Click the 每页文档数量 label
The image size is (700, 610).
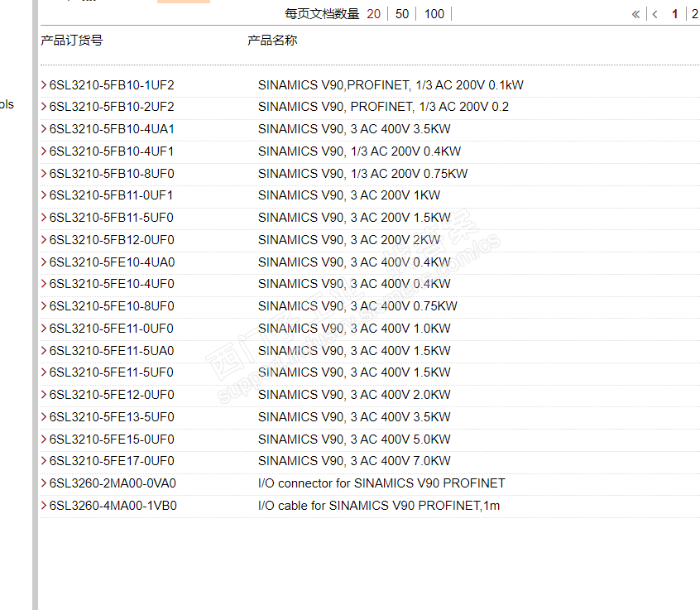322,14
